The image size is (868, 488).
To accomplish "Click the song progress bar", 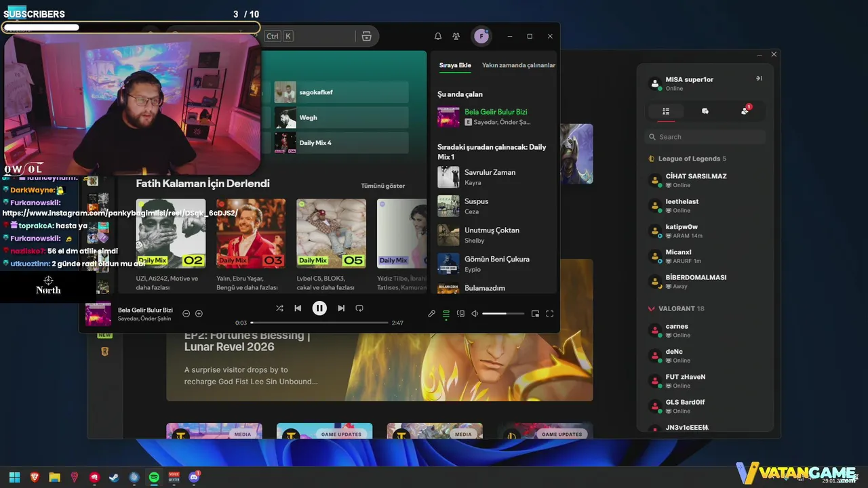I will click(x=319, y=323).
